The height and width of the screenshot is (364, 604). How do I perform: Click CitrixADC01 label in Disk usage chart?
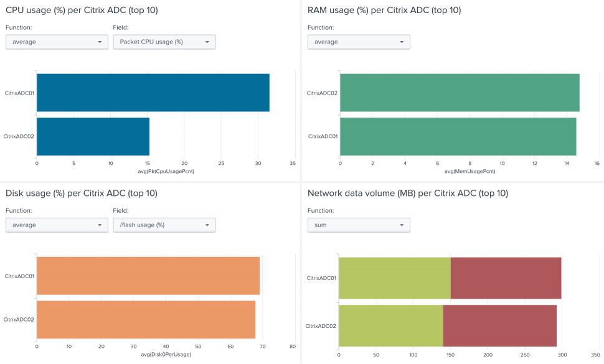[x=19, y=276]
